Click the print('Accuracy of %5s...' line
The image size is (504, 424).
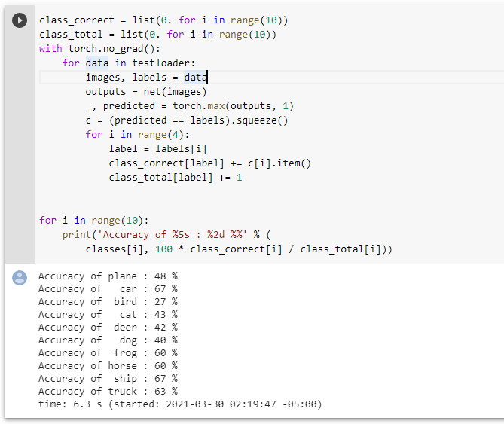(166, 235)
